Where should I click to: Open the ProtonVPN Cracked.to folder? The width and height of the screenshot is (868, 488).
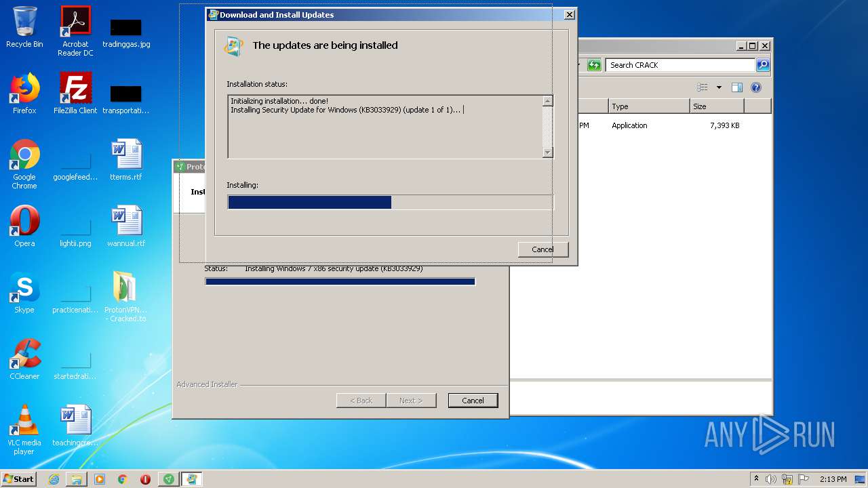(x=126, y=297)
